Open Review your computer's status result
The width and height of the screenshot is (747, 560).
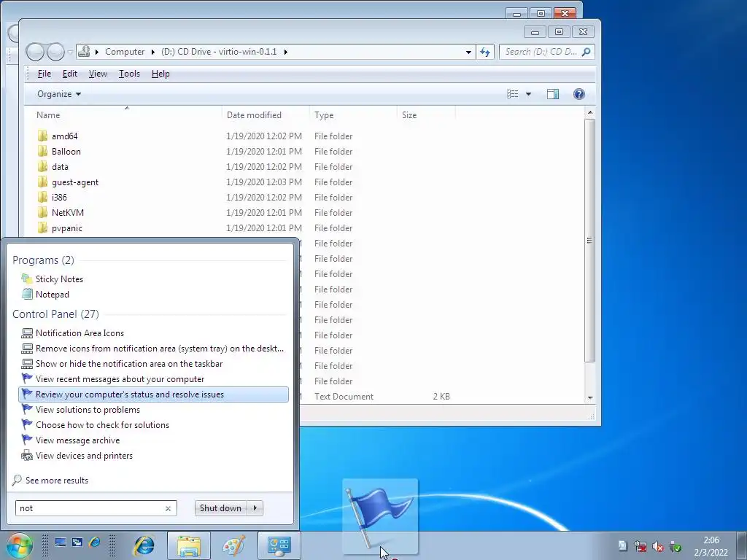(153, 394)
